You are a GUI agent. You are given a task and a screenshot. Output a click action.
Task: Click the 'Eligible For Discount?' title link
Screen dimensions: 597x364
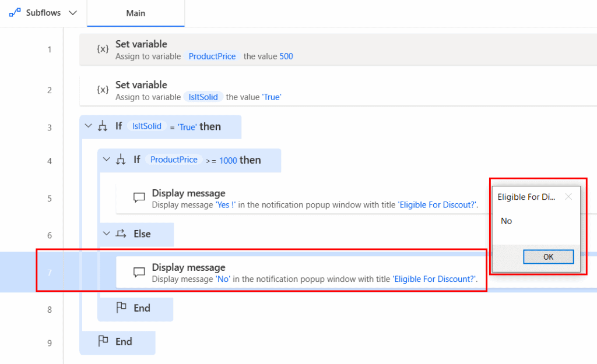point(434,279)
